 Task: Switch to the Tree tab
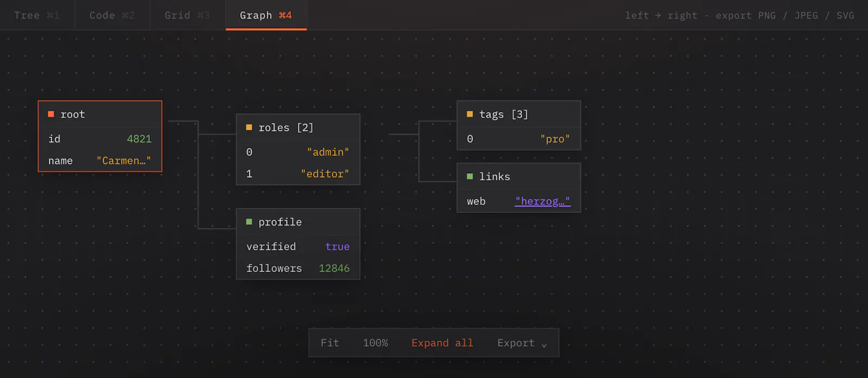tap(37, 15)
